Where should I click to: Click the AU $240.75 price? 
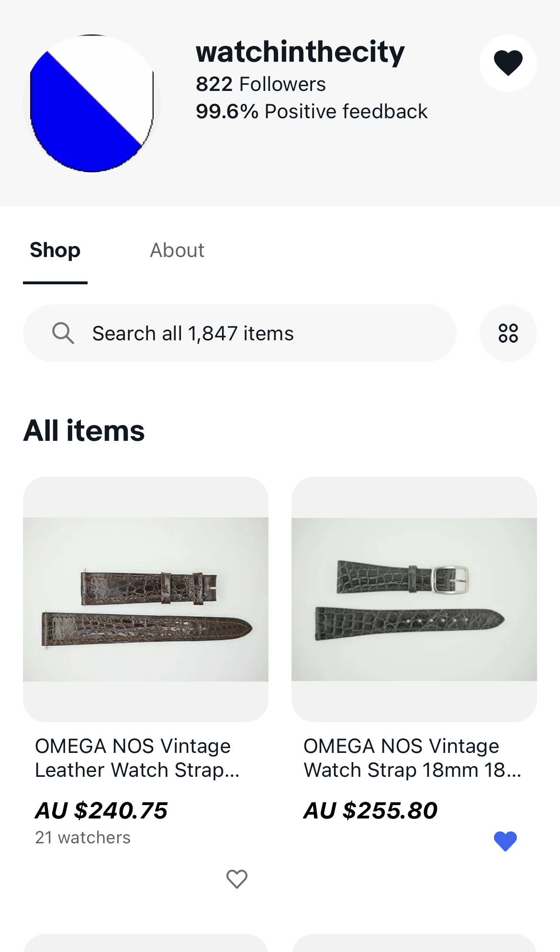(101, 810)
